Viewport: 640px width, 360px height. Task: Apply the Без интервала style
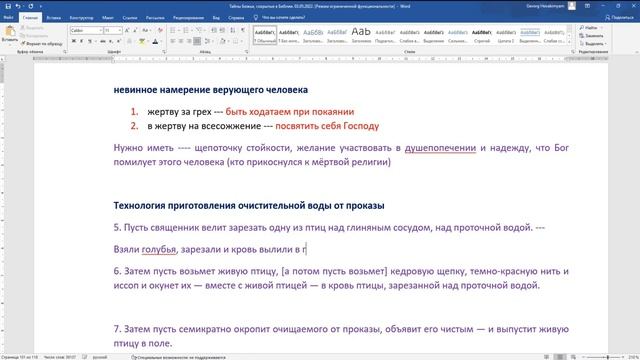tap(289, 35)
